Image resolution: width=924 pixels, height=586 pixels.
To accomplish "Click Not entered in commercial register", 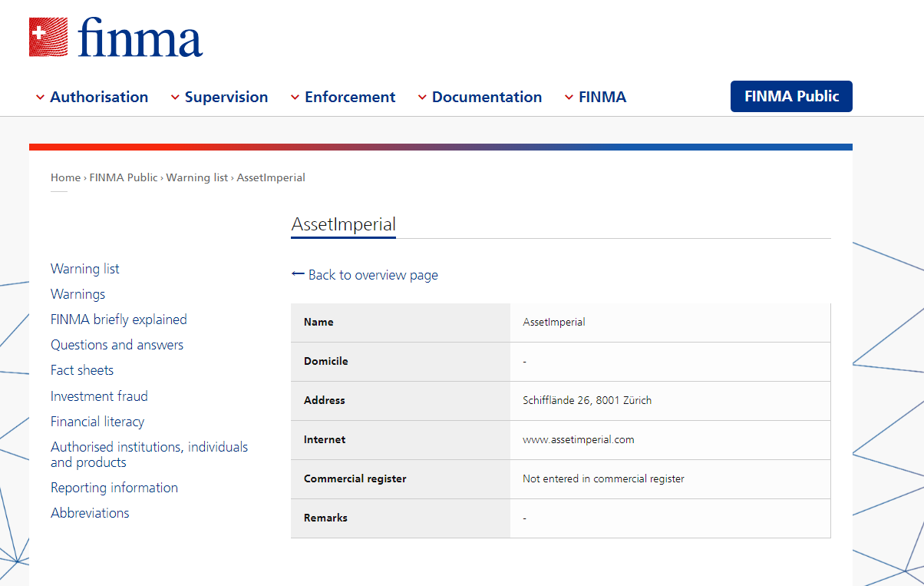I will click(603, 478).
